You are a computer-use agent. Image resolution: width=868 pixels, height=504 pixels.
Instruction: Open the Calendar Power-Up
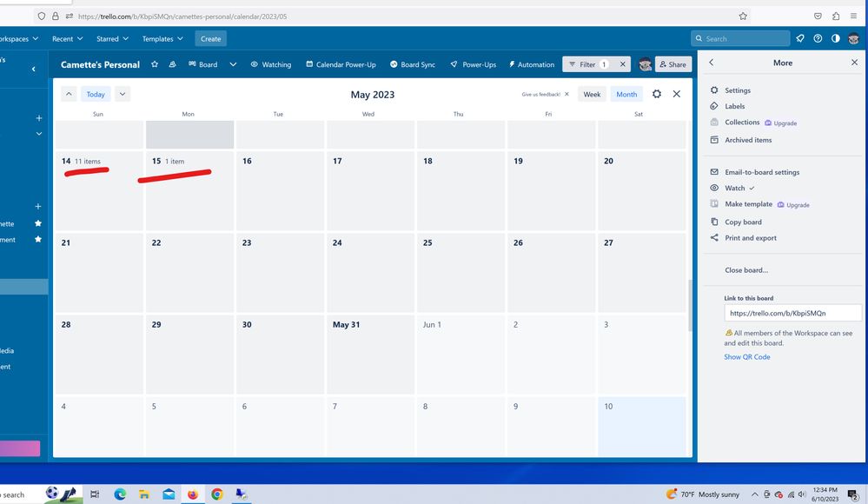[341, 64]
